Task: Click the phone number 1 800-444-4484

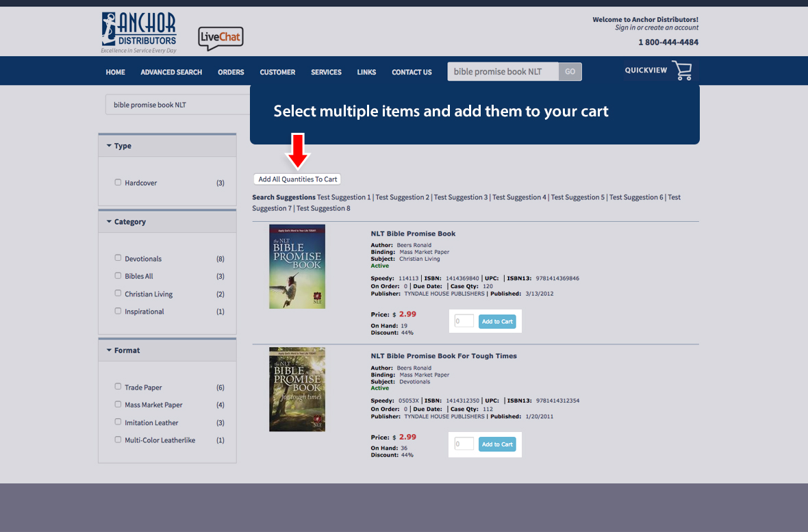Action: tap(668, 42)
